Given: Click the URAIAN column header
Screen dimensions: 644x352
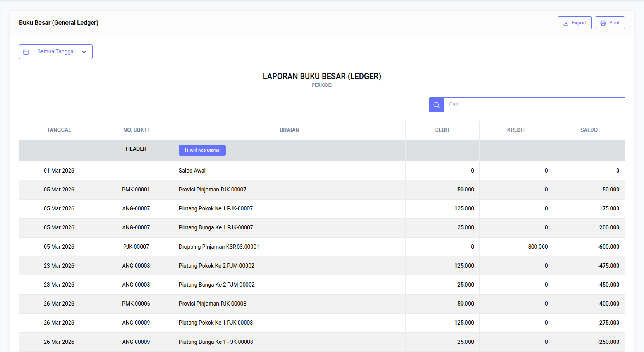Looking at the screenshot, I should [x=289, y=130].
